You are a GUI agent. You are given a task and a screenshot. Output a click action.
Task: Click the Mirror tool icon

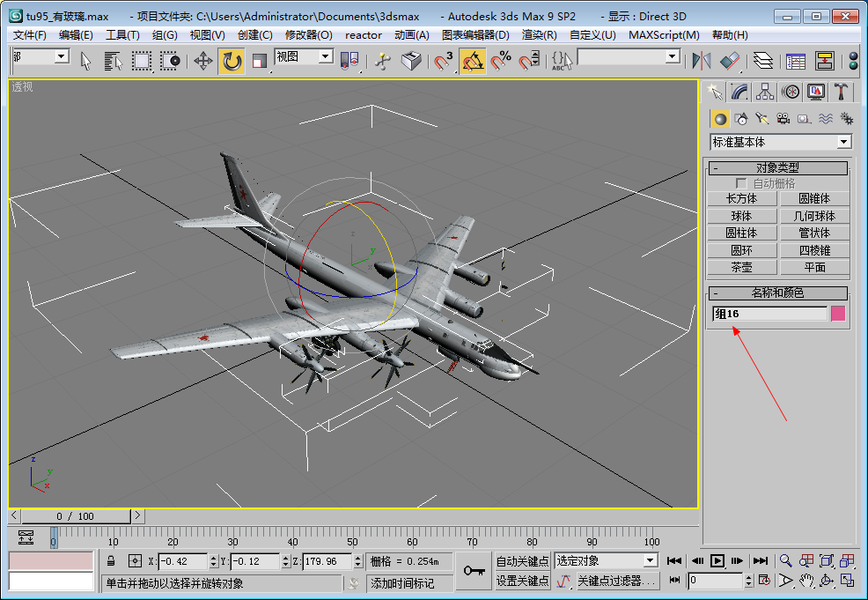click(702, 61)
